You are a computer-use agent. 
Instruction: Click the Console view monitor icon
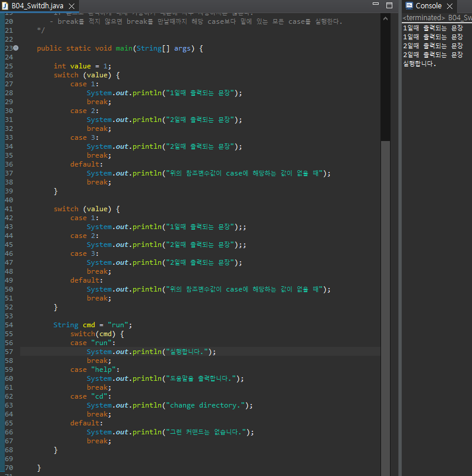click(409, 6)
